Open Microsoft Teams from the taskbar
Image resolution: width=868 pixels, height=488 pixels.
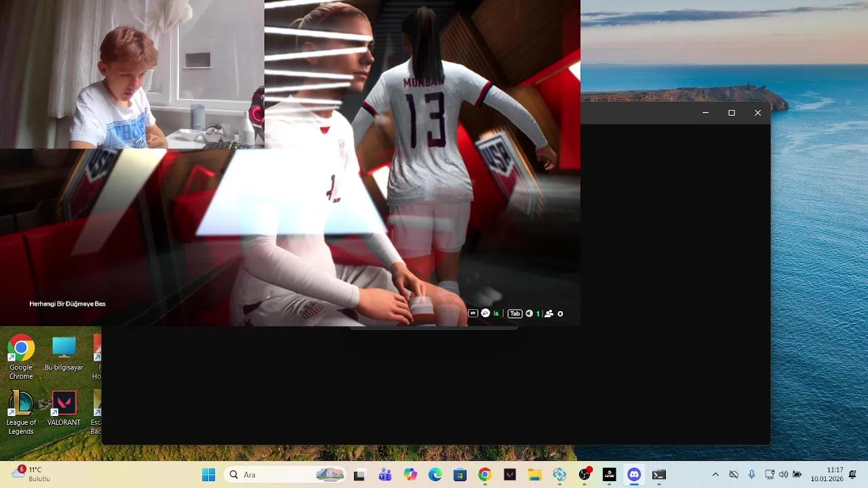tap(384, 474)
